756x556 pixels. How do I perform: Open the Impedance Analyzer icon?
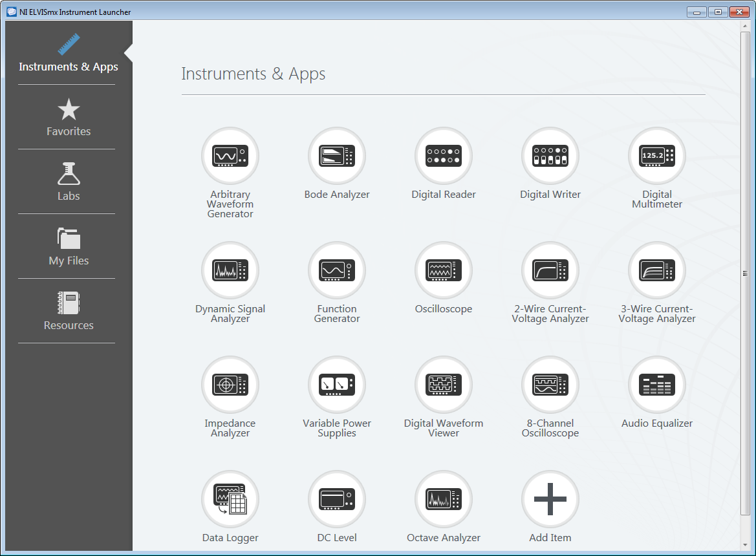point(230,385)
